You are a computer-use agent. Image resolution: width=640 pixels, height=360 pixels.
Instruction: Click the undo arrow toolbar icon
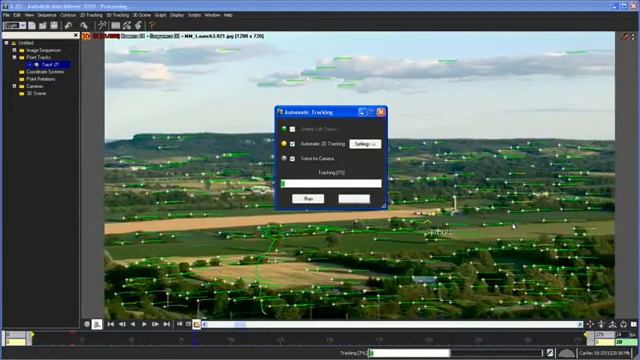(x=69, y=25)
